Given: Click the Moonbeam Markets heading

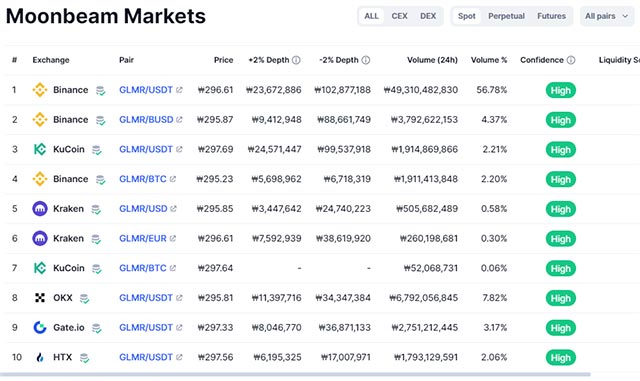Looking at the screenshot, I should coord(106,16).
